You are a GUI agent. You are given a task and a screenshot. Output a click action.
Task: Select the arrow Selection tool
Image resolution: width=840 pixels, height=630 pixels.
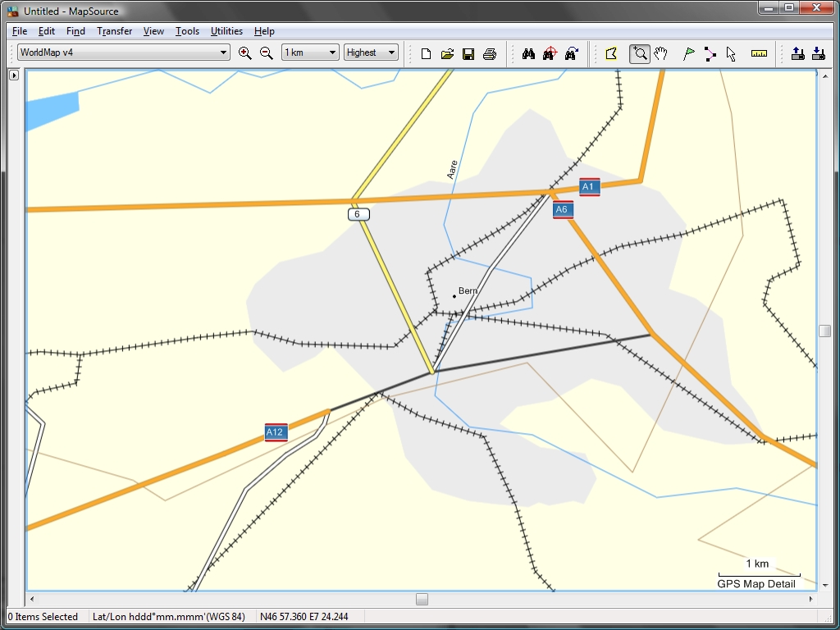point(731,53)
